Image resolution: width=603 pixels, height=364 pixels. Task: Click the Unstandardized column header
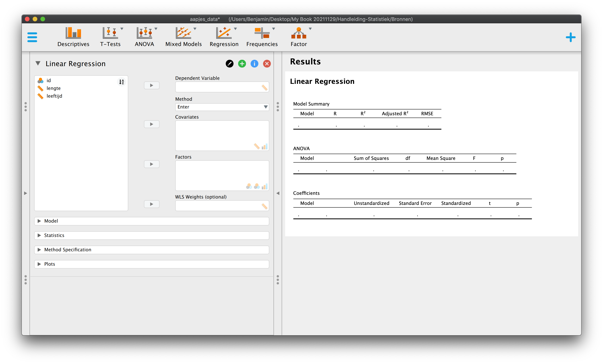pyautogui.click(x=371, y=203)
